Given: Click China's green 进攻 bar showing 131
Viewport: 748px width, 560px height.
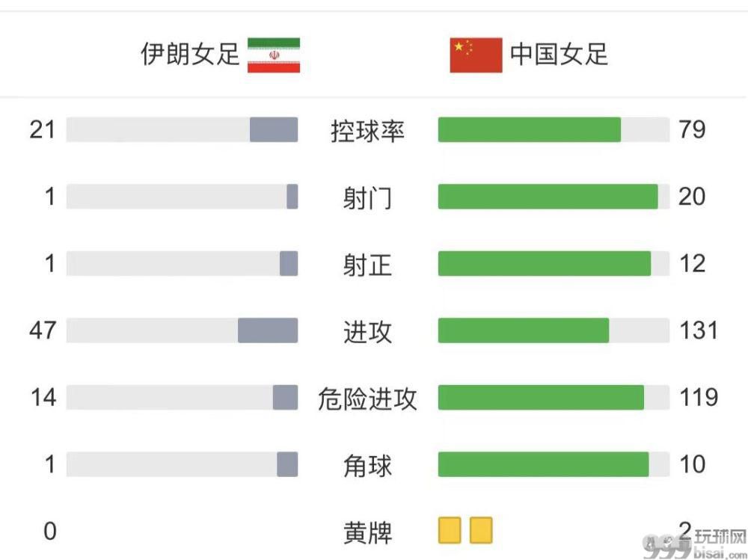Looking at the screenshot, I should [524, 330].
